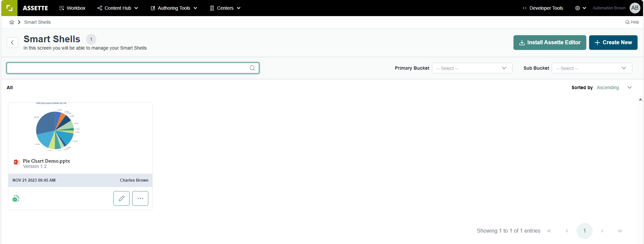Click the Smart Shells search field
The width and height of the screenshot is (644, 244).
128,68
